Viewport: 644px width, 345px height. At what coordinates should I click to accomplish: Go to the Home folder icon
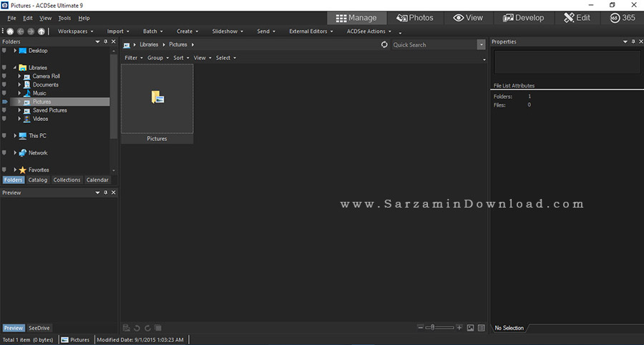point(10,31)
